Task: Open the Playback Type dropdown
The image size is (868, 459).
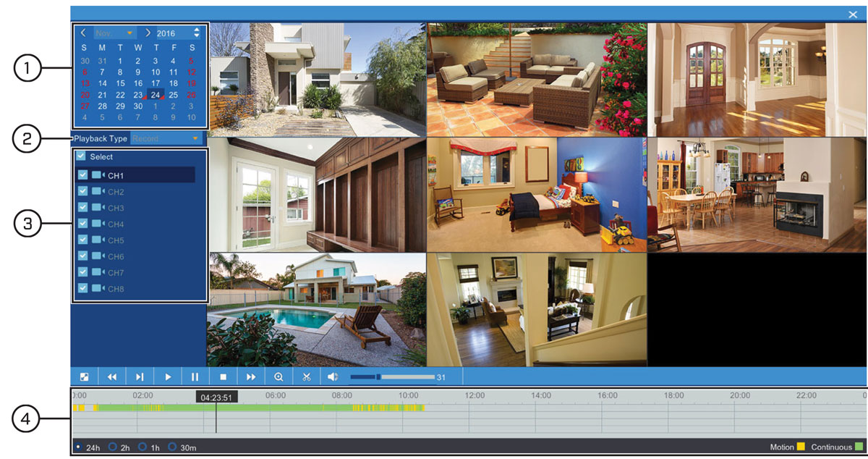Action: point(166,138)
